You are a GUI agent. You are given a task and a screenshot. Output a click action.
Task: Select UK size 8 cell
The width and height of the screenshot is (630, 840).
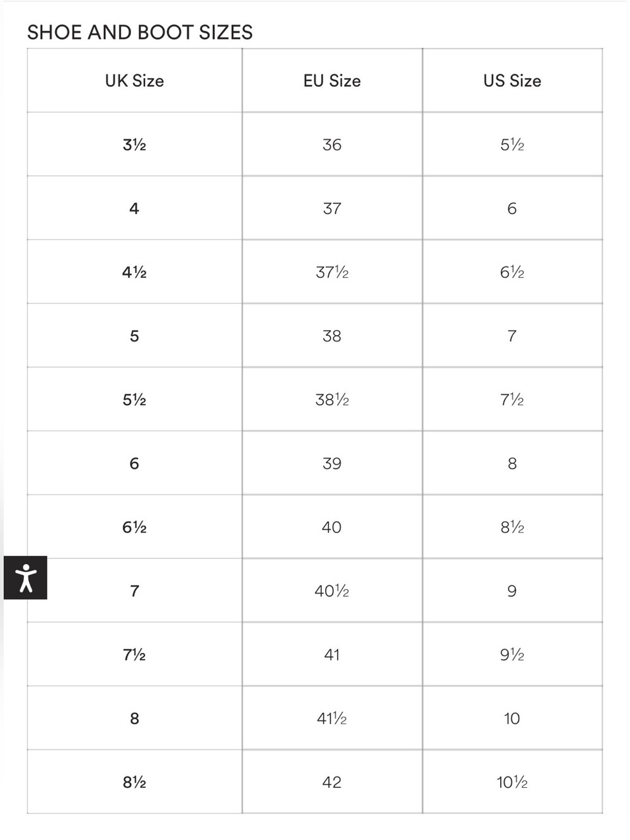[x=134, y=718]
